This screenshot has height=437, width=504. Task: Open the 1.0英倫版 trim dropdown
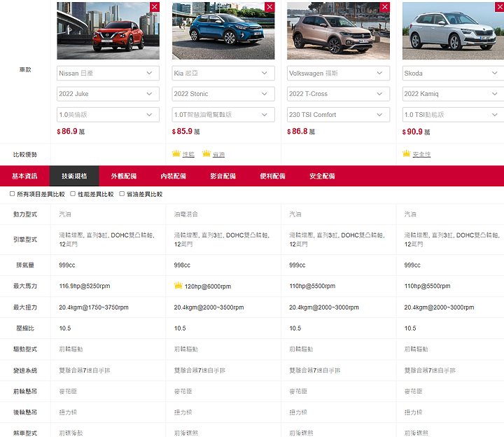click(x=108, y=114)
